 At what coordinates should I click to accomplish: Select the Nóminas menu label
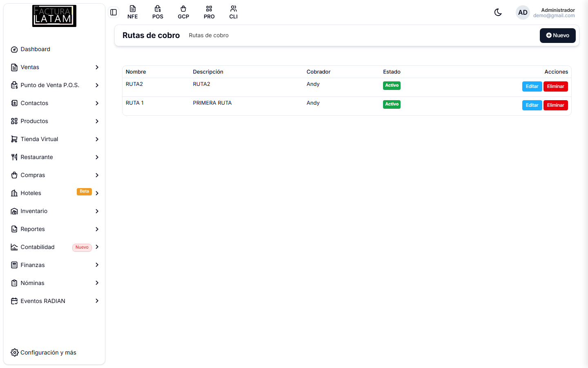(x=32, y=283)
